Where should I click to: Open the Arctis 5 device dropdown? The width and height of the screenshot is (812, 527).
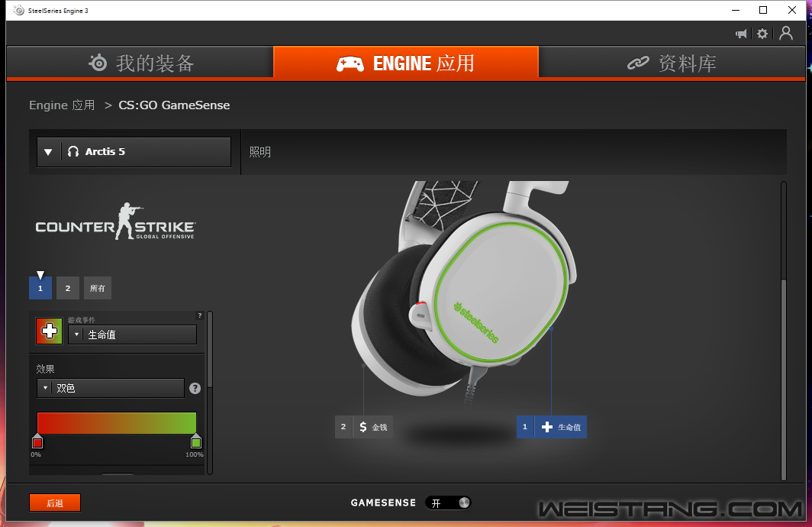(134, 152)
